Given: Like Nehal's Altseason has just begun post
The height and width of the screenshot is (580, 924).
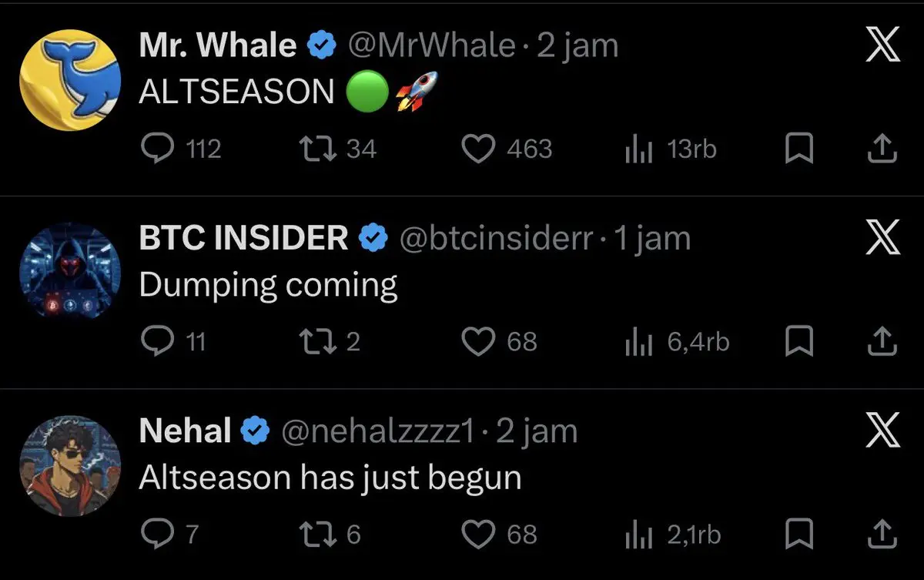Looking at the screenshot, I should coord(477,534).
